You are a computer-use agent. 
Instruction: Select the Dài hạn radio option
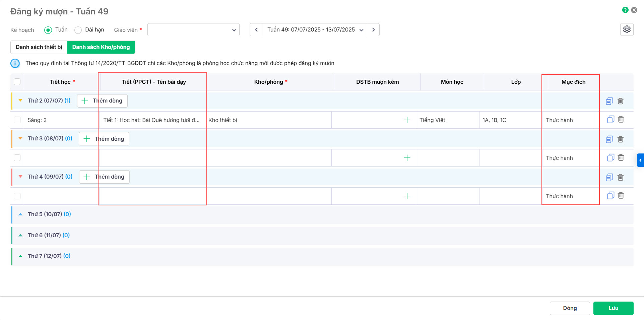pos(78,30)
